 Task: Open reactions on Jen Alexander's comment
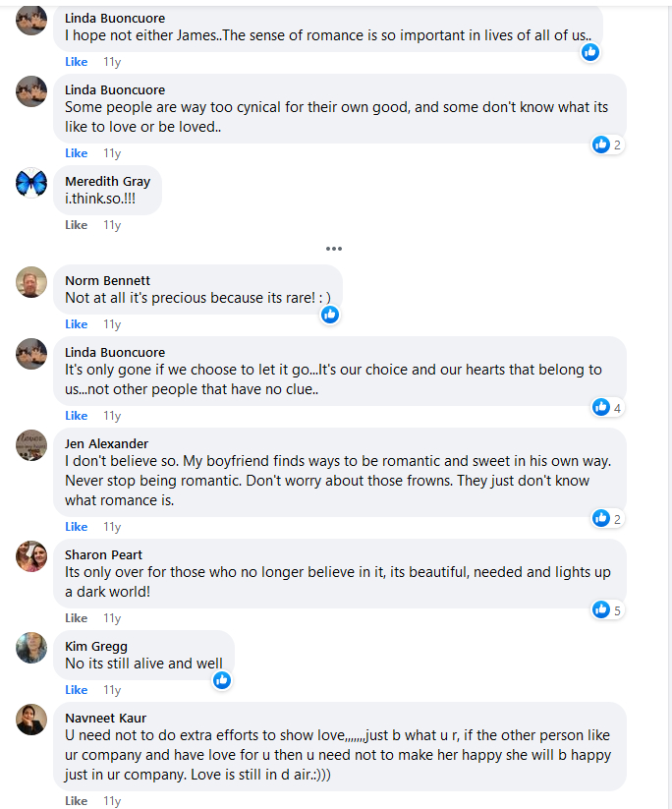(608, 518)
